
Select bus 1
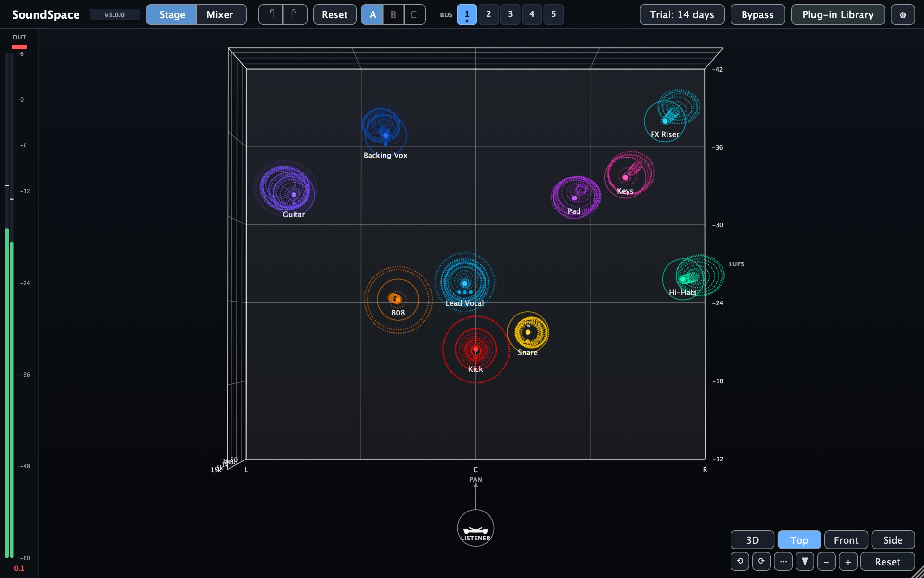[467, 14]
